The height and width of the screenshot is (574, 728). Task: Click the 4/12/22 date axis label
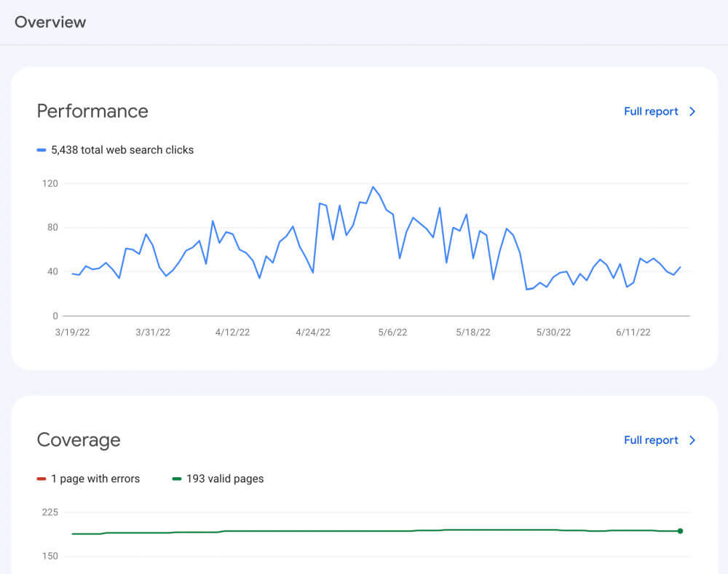(233, 332)
